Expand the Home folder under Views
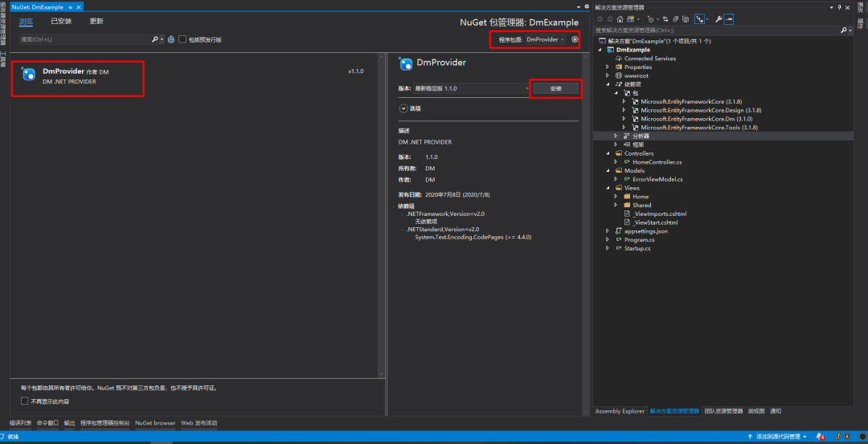 pos(616,196)
